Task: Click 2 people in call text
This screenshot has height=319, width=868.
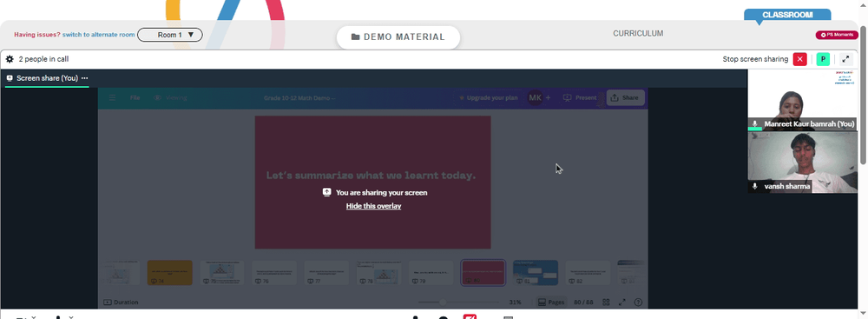Action: (43, 59)
